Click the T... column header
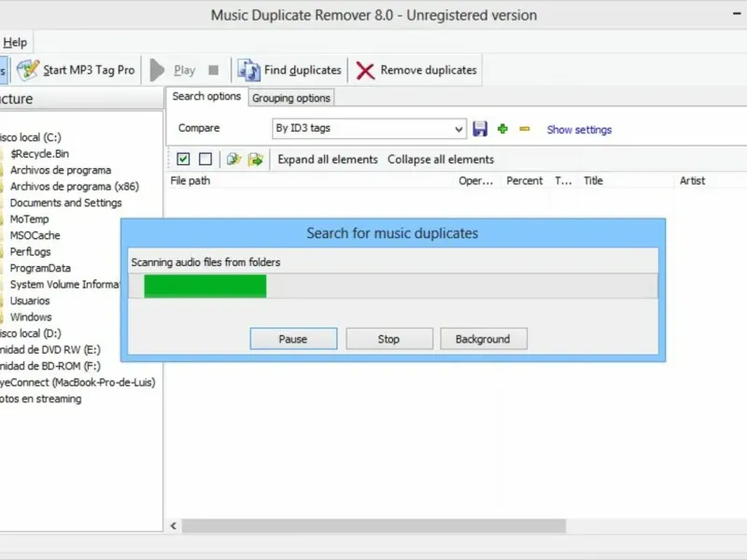 coord(563,181)
